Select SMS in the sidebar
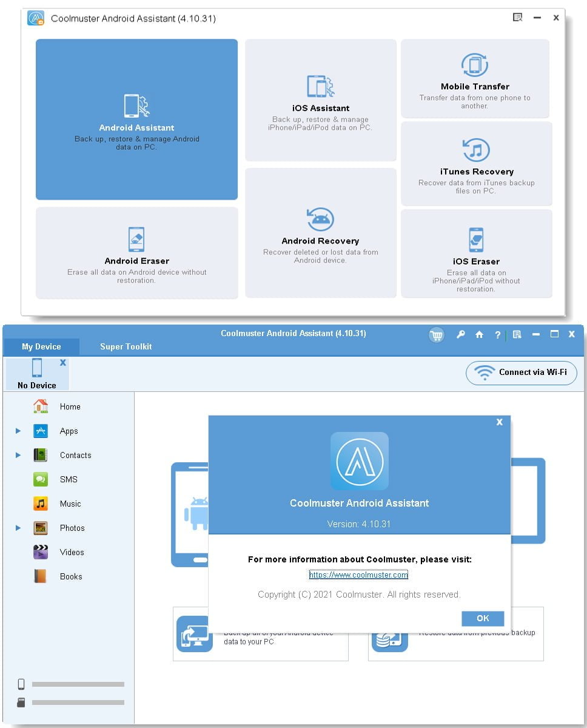This screenshot has width=587, height=728. (68, 479)
